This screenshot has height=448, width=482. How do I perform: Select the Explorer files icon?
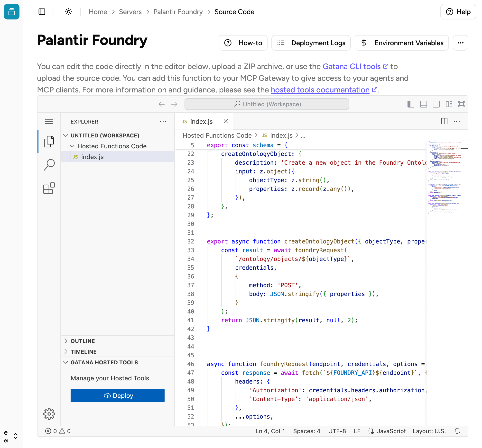(x=49, y=142)
